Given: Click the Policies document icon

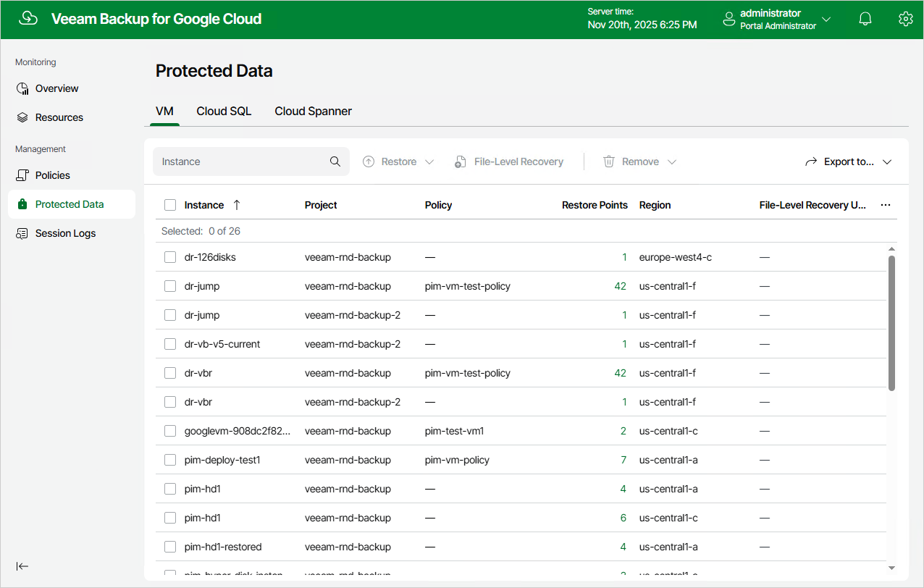Looking at the screenshot, I should (22, 175).
